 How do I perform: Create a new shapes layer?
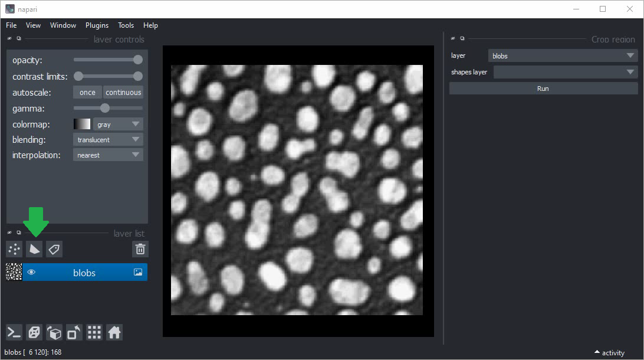click(34, 249)
